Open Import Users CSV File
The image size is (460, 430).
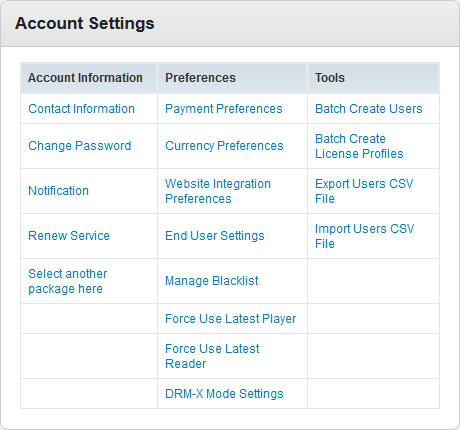(x=365, y=236)
